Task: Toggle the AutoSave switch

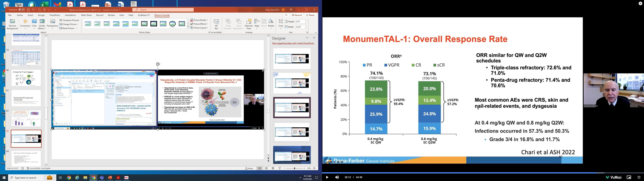Action: point(21,10)
